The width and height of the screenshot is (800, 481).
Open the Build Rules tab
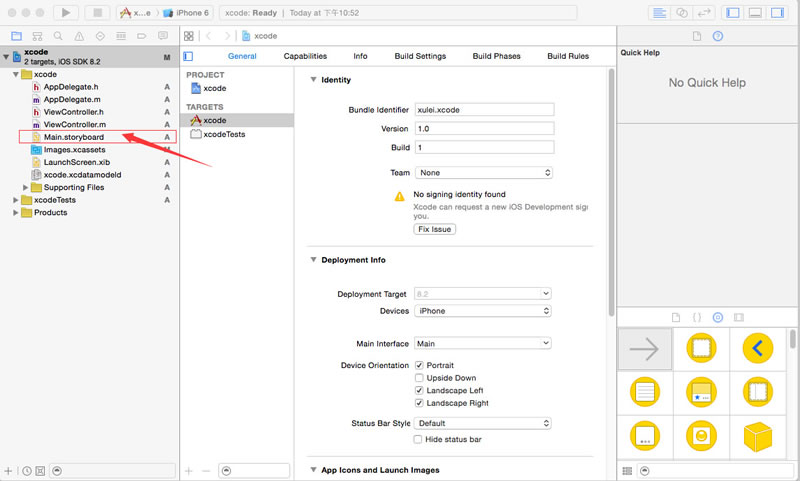[x=568, y=56]
